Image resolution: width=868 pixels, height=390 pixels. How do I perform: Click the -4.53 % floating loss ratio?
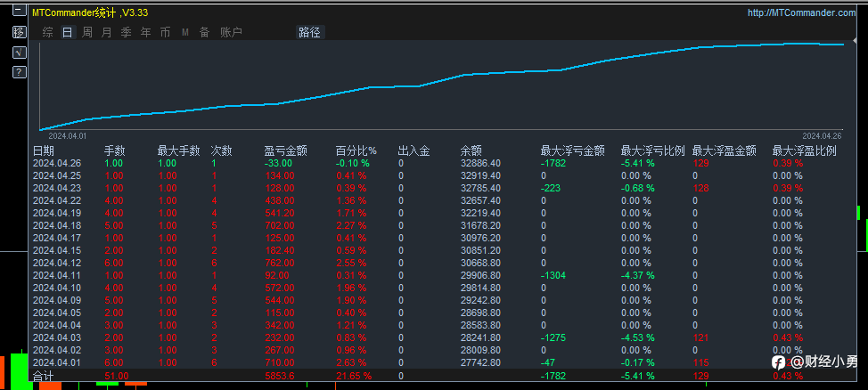pos(638,338)
